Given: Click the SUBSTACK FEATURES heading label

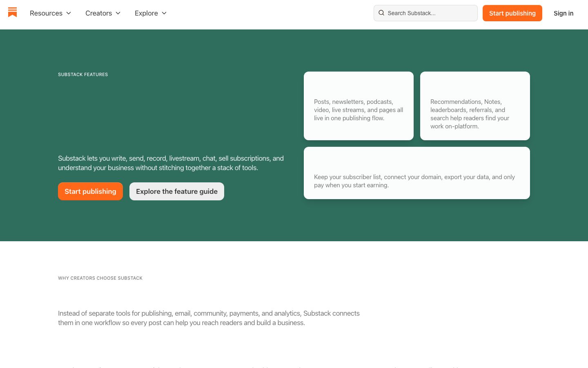Looking at the screenshot, I should pyautogui.click(x=83, y=74).
